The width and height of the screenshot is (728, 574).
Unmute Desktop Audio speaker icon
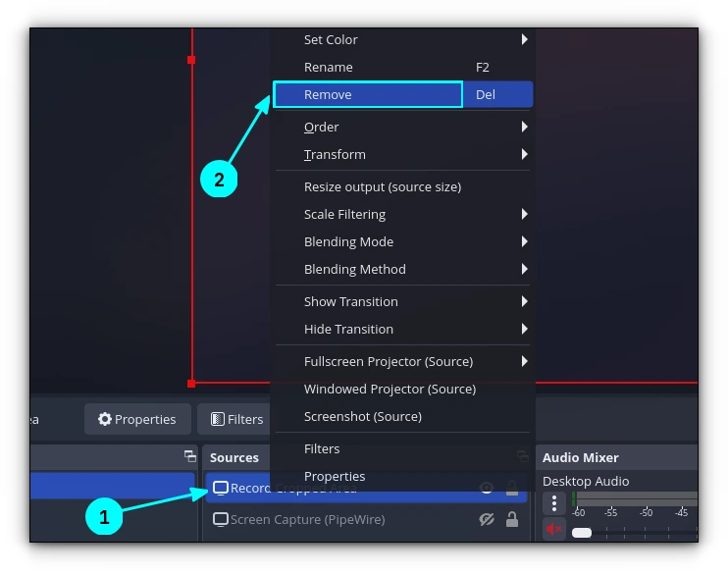coord(554,529)
